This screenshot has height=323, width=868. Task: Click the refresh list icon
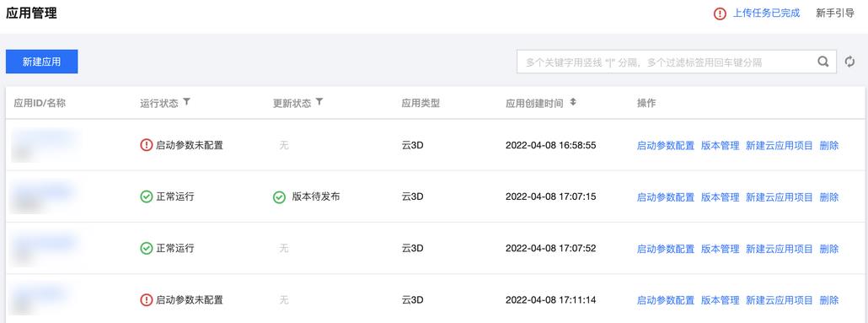click(x=849, y=62)
